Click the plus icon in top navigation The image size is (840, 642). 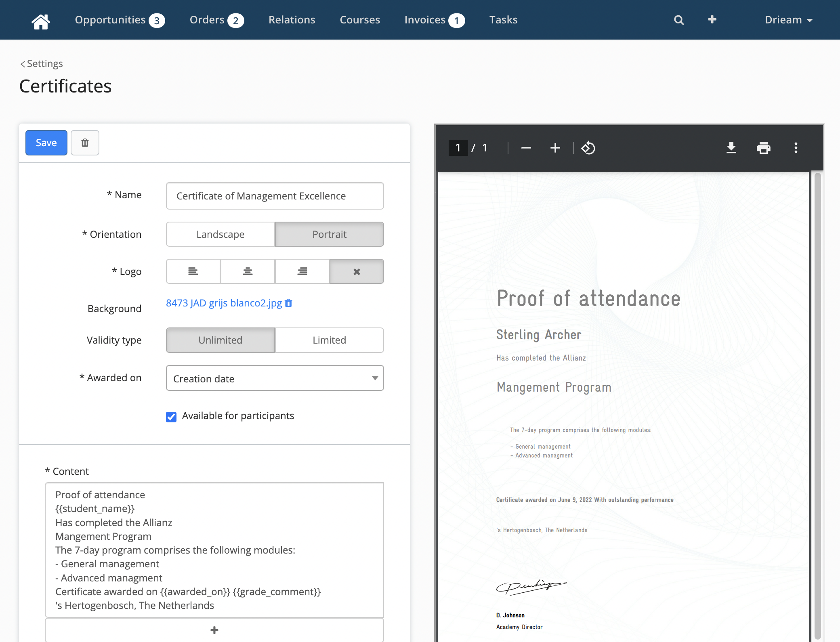pyautogui.click(x=712, y=19)
